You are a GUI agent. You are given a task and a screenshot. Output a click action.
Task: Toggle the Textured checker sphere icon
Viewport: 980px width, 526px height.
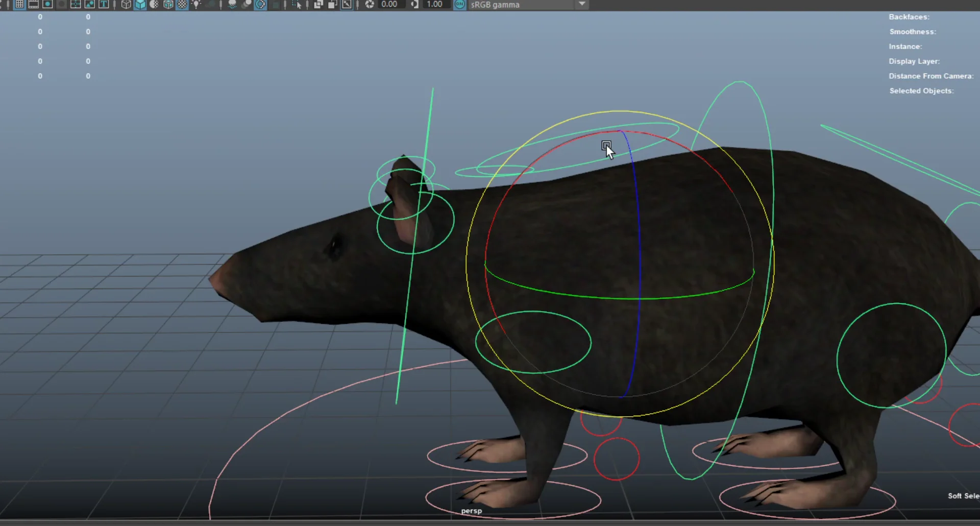(182, 4)
